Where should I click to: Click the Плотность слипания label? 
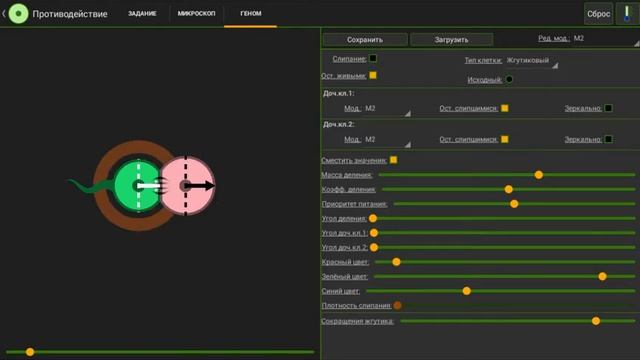point(356,306)
